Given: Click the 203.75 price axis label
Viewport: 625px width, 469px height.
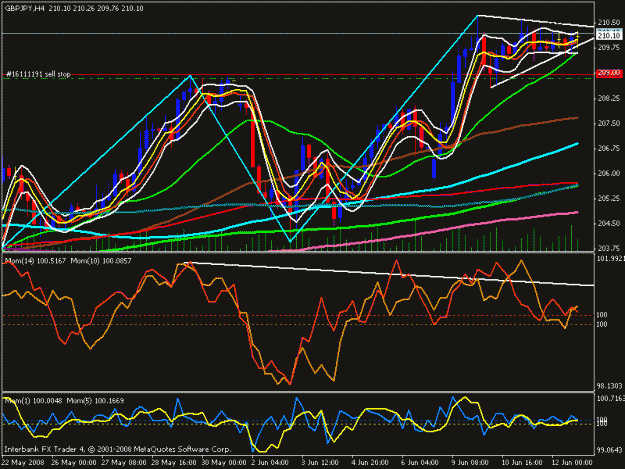Looking at the screenshot, I should click(609, 248).
